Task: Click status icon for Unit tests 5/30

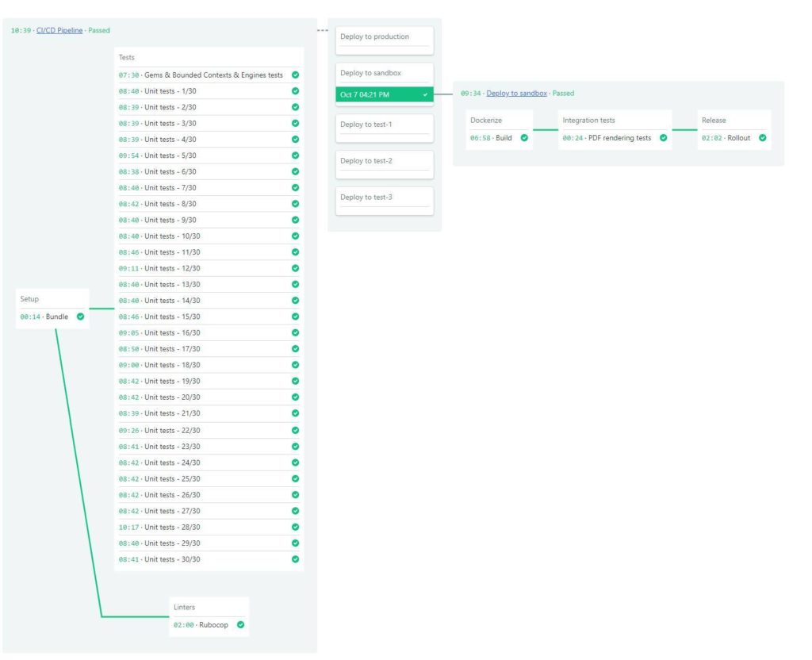Action: pos(295,155)
